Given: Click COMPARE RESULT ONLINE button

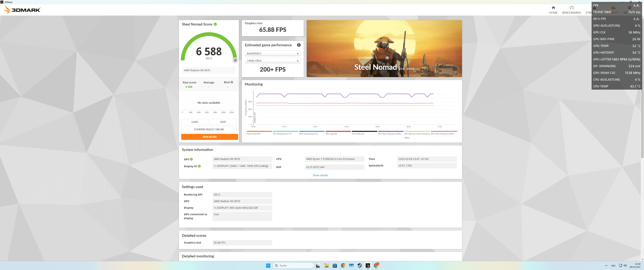Looking at the screenshot, I should [x=209, y=130].
